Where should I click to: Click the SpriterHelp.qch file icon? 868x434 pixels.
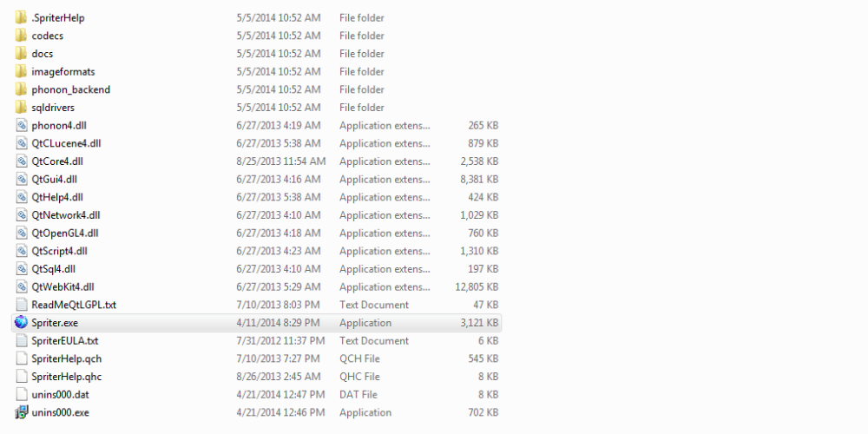[21, 358]
